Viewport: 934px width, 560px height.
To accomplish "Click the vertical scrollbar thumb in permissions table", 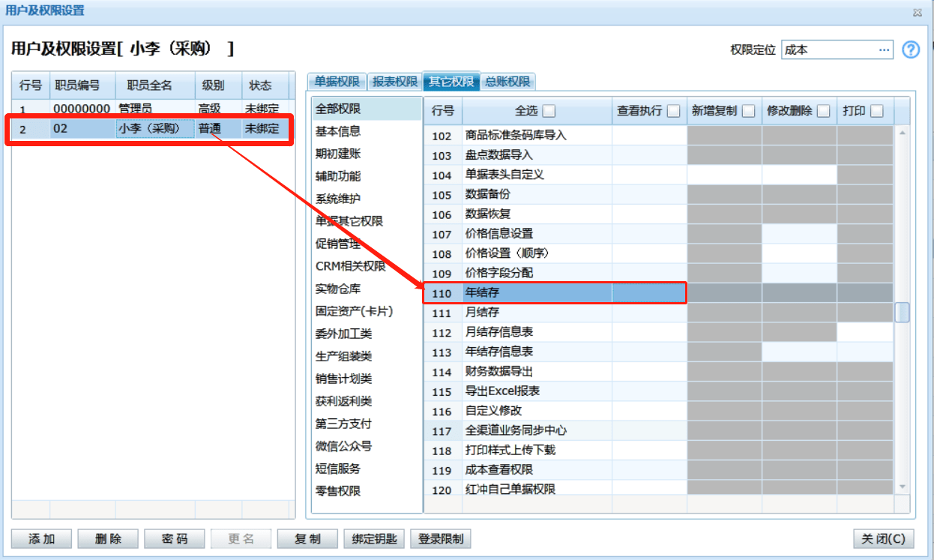I will tap(902, 312).
